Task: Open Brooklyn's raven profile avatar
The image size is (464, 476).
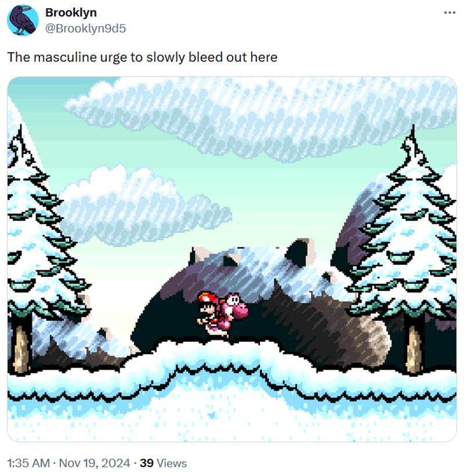Action: click(x=23, y=20)
